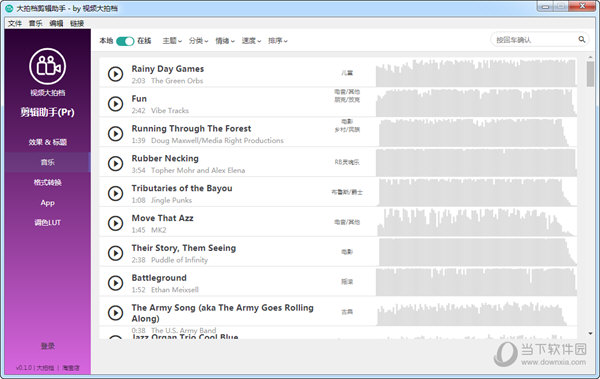Screen dimensions: 600x379
Task: Play the Rubber Necking track
Action: tap(115, 163)
